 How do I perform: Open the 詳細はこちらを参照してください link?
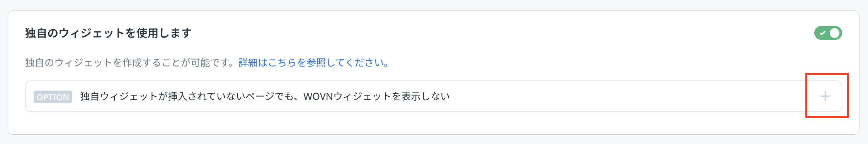(x=314, y=63)
